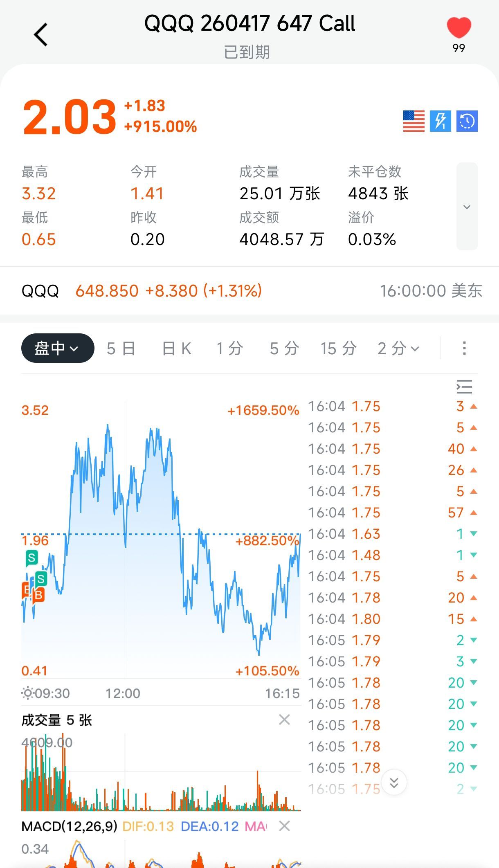
Task: Close the volume indicator panel
Action: click(x=284, y=720)
